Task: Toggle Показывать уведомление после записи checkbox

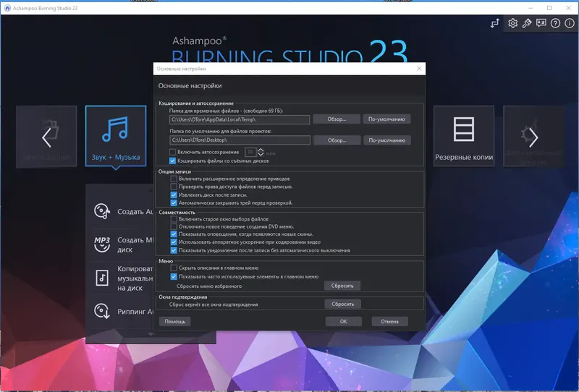Action: pyautogui.click(x=174, y=250)
